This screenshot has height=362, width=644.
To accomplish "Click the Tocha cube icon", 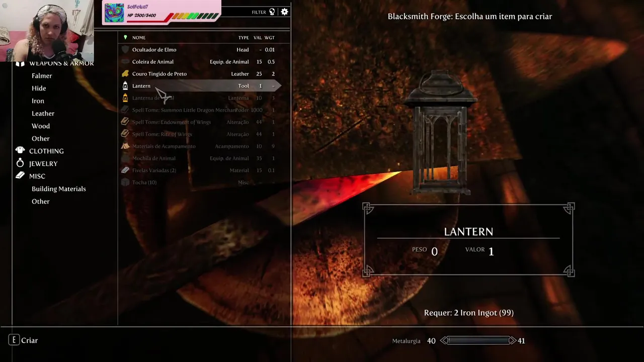I will click(125, 183).
